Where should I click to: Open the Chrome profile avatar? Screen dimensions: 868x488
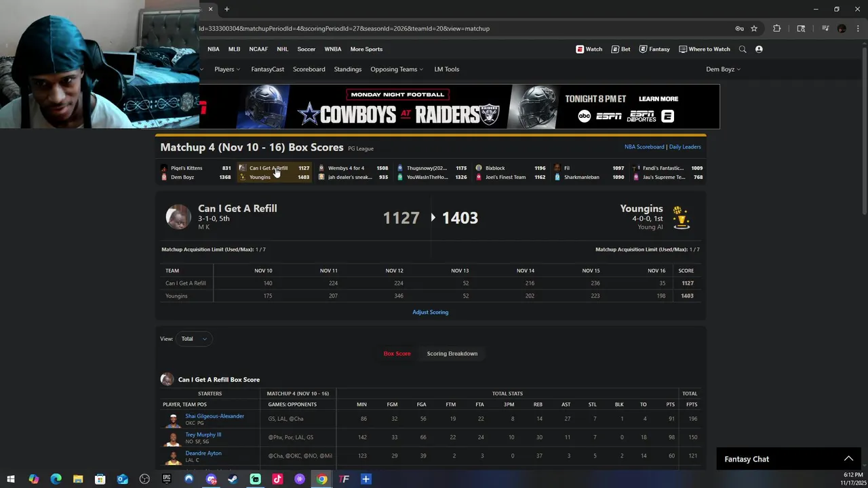842,28
